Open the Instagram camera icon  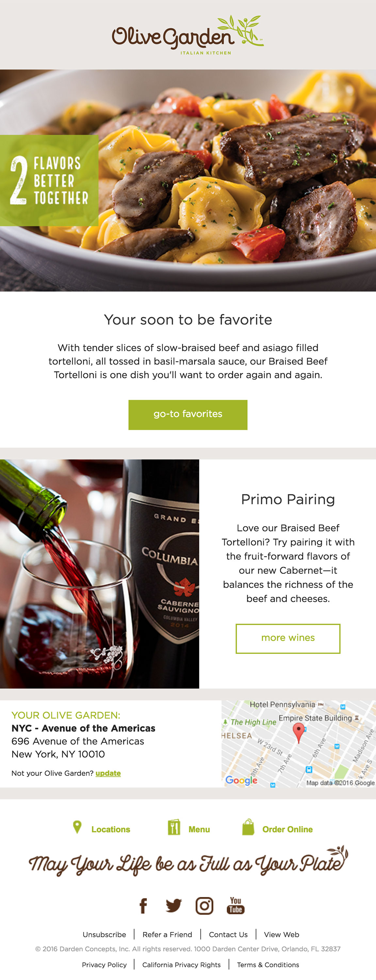[x=204, y=906]
